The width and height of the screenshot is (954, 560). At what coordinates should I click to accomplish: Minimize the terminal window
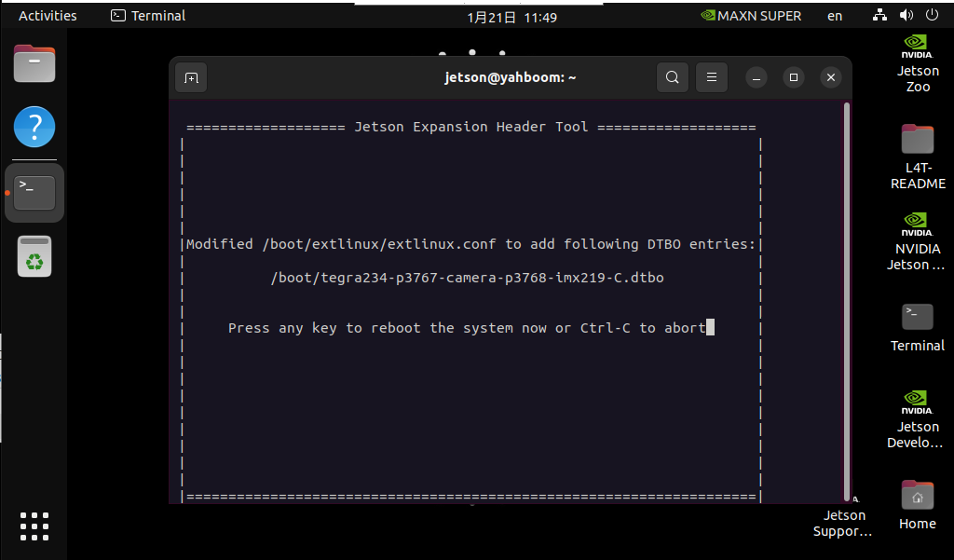(756, 77)
